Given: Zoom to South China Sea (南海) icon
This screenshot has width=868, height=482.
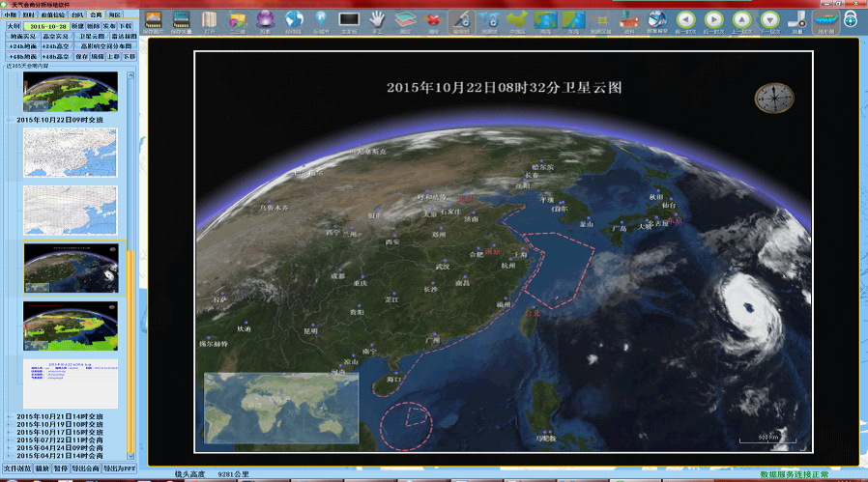Looking at the screenshot, I should click(x=545, y=22).
